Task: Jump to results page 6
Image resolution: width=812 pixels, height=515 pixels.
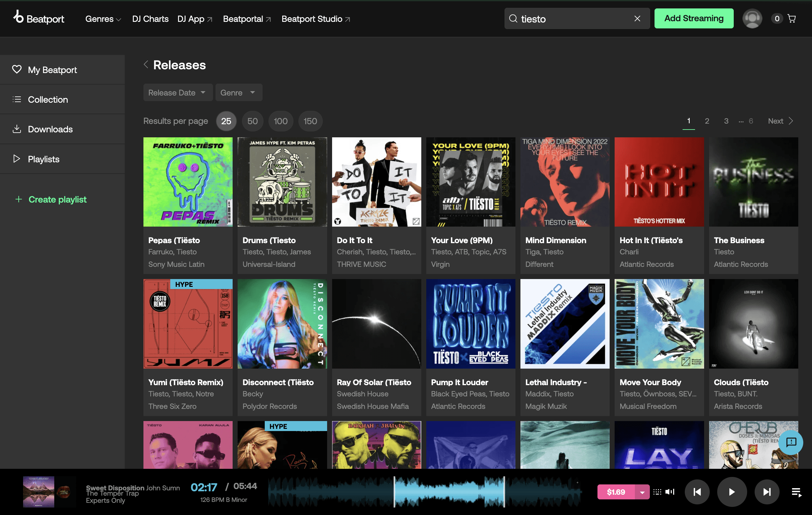Action: pyautogui.click(x=751, y=121)
